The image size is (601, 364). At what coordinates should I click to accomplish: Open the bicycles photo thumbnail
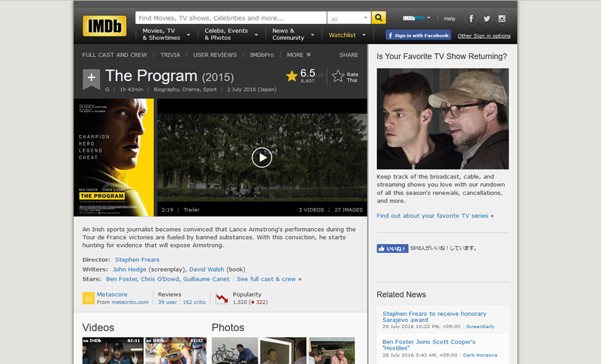(x=235, y=350)
